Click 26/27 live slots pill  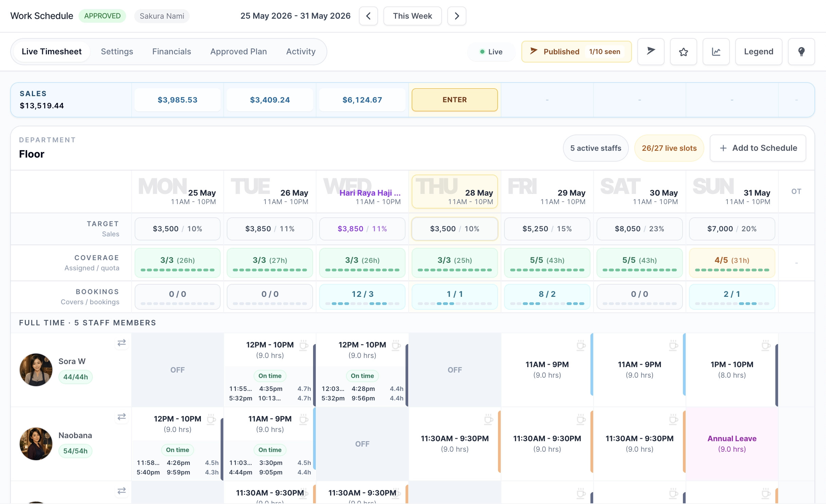click(669, 148)
